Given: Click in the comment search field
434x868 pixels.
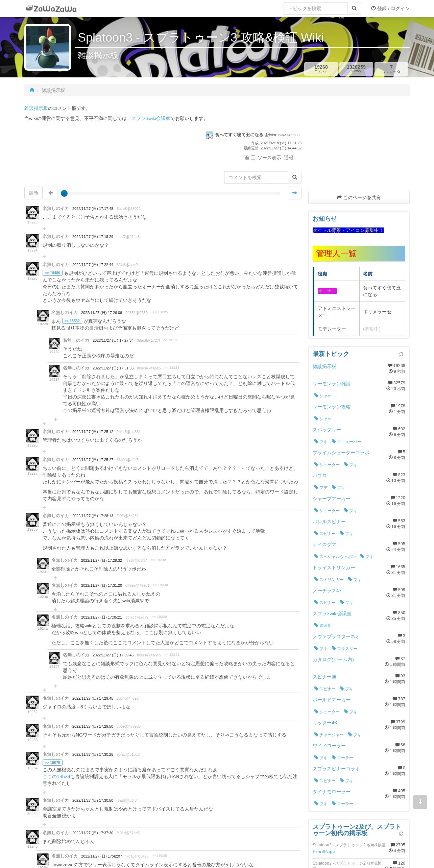Looking at the screenshot, I should [x=256, y=177].
